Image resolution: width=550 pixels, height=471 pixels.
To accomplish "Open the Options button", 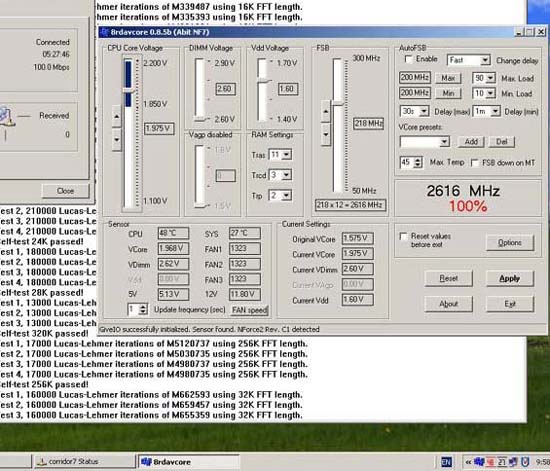I will (510, 243).
